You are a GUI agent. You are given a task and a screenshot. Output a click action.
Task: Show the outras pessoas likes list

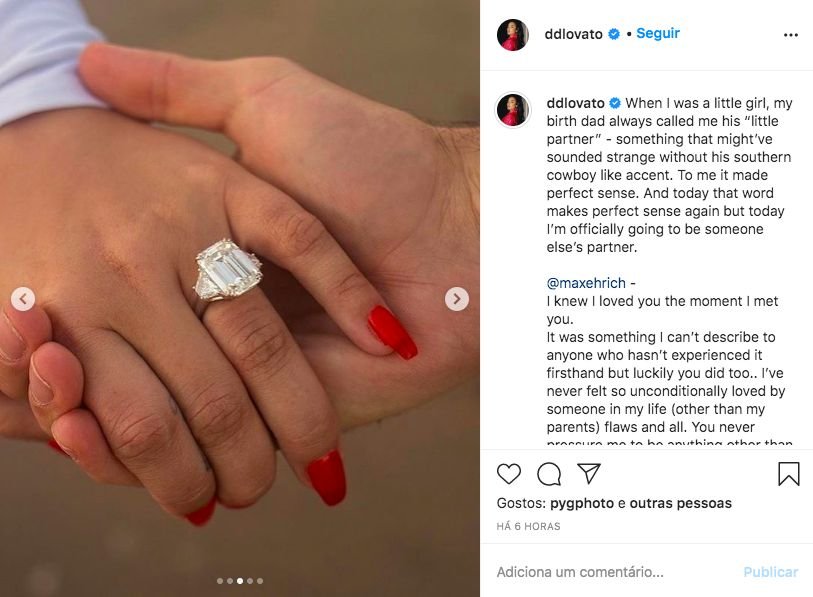point(680,503)
